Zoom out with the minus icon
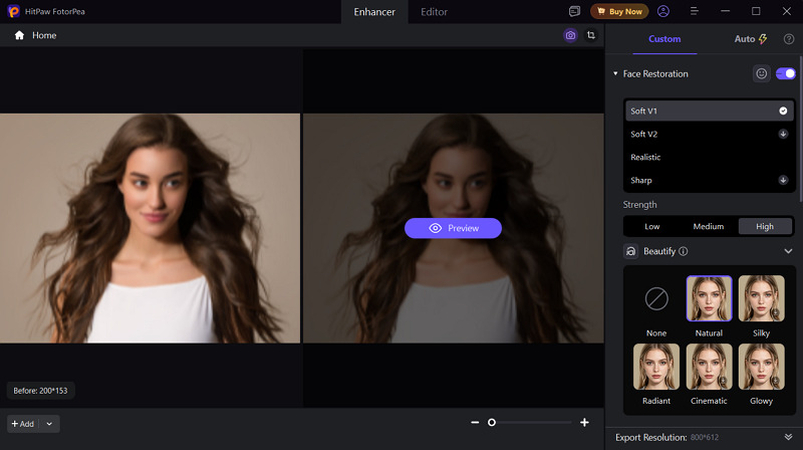This screenshot has width=803, height=450. click(475, 422)
